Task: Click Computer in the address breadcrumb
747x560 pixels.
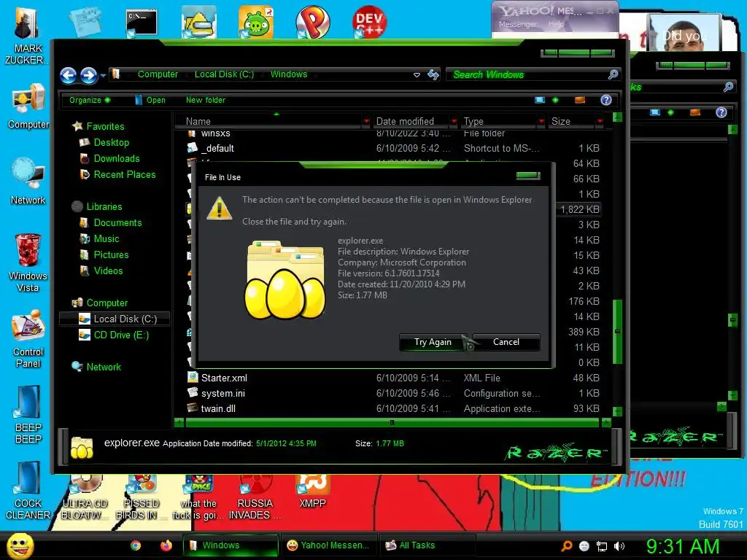Action: tap(158, 74)
